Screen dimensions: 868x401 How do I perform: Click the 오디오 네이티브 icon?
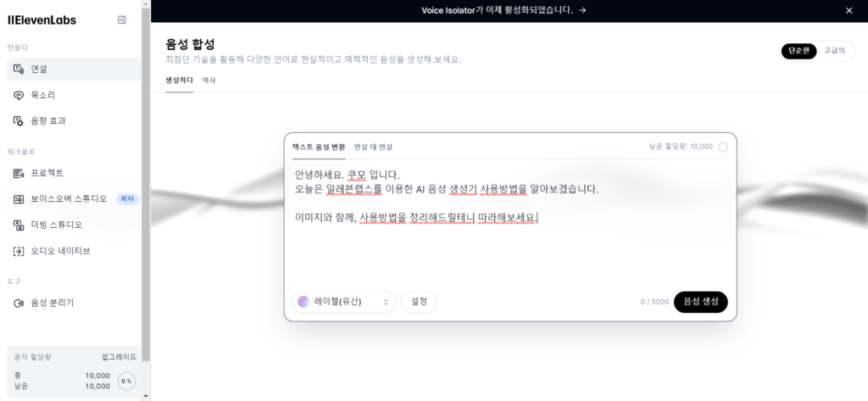19,251
